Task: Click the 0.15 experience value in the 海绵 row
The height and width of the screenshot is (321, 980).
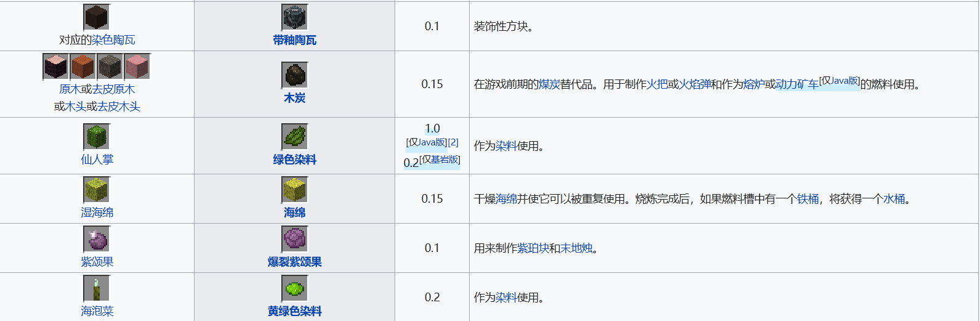Action: tap(432, 199)
